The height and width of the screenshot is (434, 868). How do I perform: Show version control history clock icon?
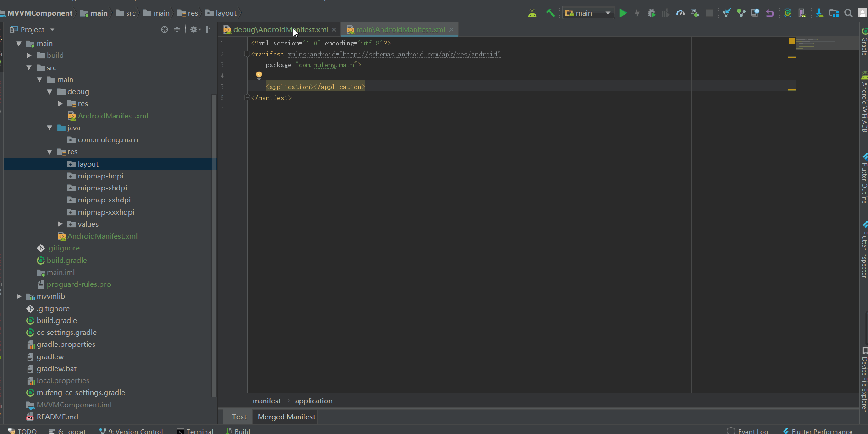(755, 13)
